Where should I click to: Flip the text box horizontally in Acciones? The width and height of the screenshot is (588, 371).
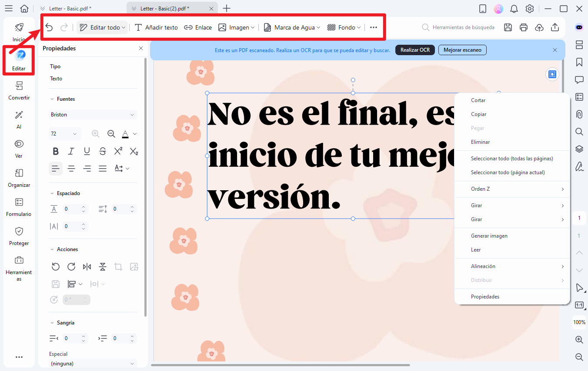click(87, 266)
